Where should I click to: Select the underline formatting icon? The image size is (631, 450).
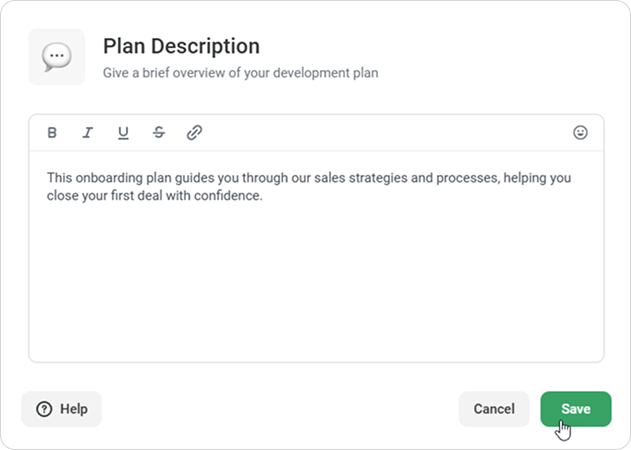123,133
